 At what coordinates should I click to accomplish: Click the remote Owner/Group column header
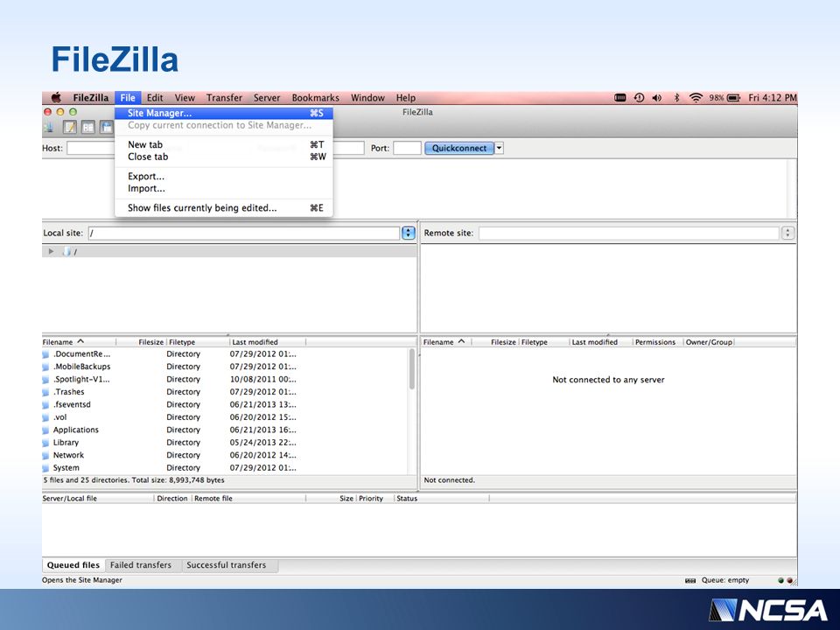(x=709, y=342)
